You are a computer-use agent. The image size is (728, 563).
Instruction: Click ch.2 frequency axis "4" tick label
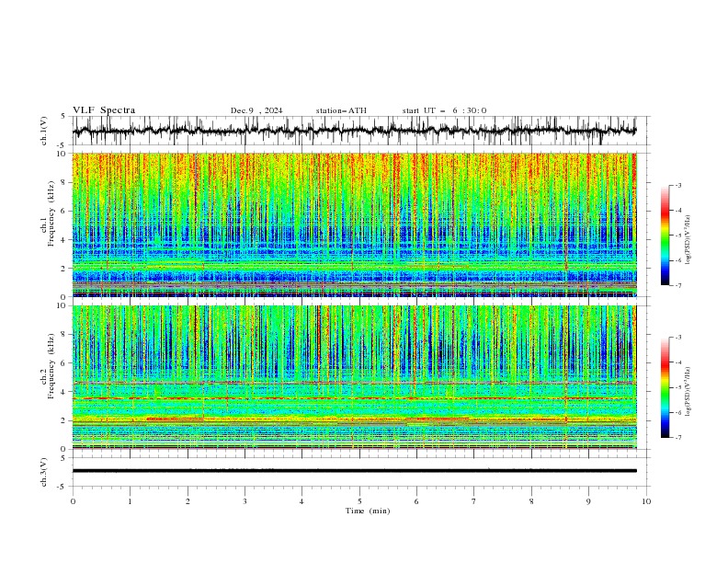(x=64, y=392)
